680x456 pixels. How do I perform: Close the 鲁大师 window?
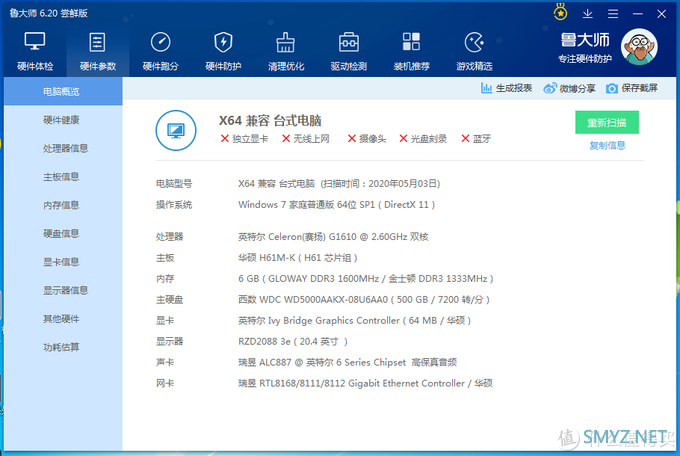(x=661, y=14)
